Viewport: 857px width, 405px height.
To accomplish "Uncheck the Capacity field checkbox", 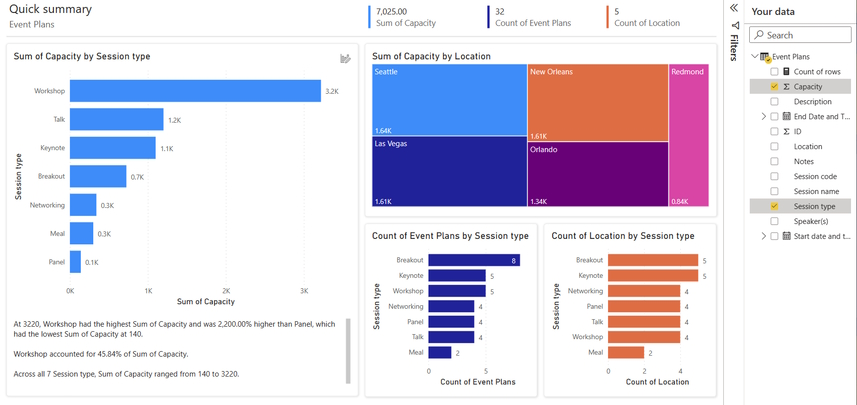I will 774,87.
